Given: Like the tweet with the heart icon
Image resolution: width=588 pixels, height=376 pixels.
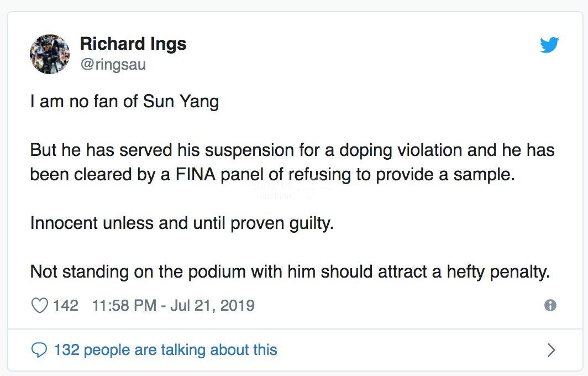Looking at the screenshot, I should (39, 305).
